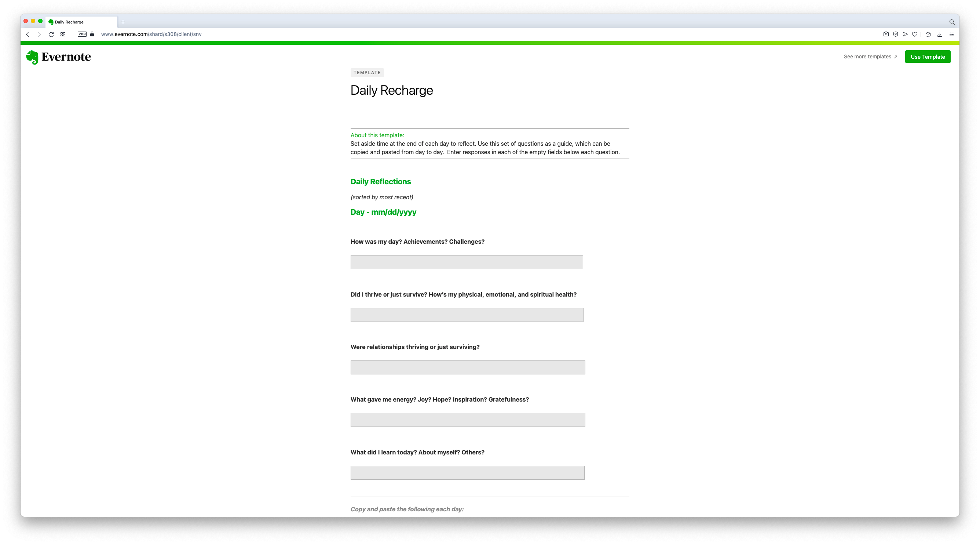Screen dimensions: 980x544
Task: Click the Day - mm/dd/yyyy heading
Action: pyautogui.click(x=383, y=212)
